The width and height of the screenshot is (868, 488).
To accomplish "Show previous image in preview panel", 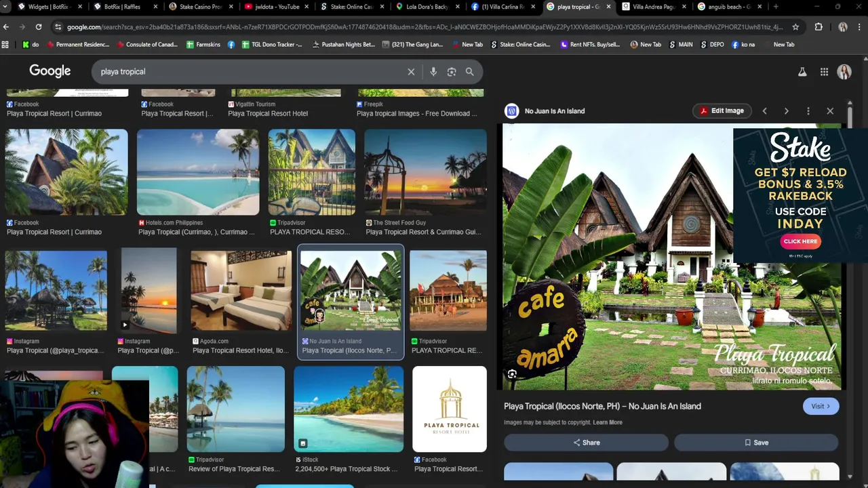I will (x=764, y=111).
